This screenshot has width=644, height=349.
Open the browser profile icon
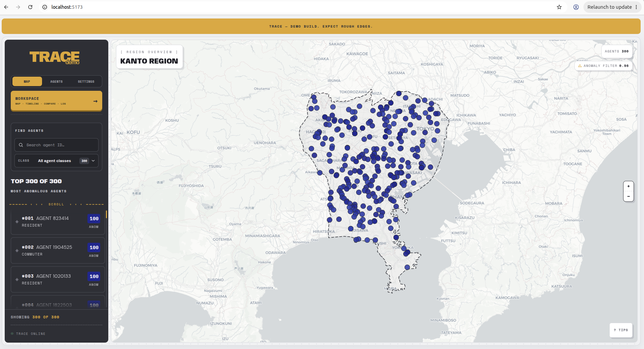click(x=576, y=7)
